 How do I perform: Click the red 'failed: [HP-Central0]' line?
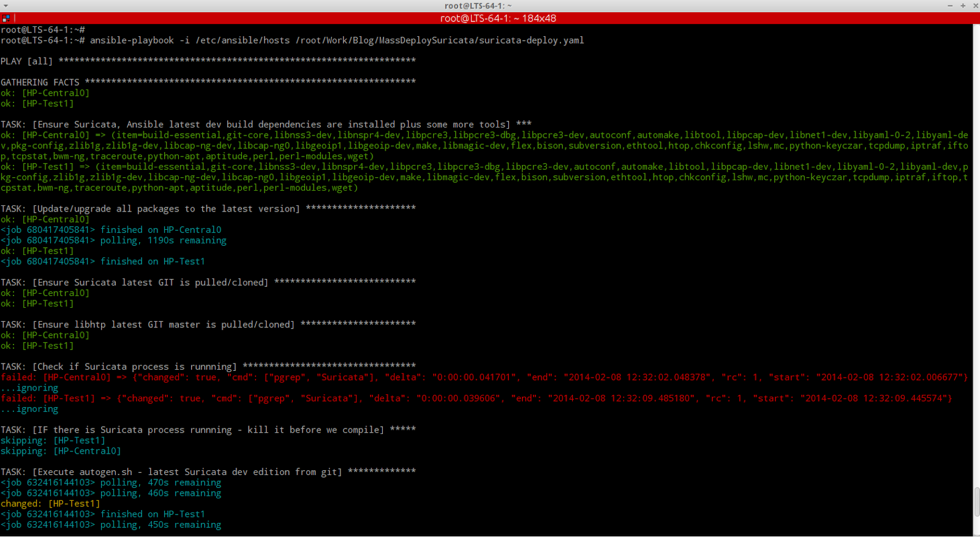click(x=484, y=378)
